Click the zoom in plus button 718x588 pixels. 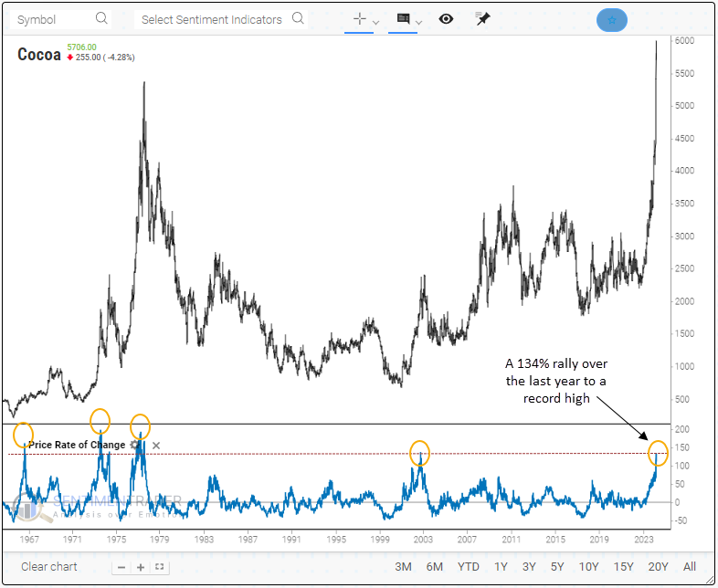point(141,567)
